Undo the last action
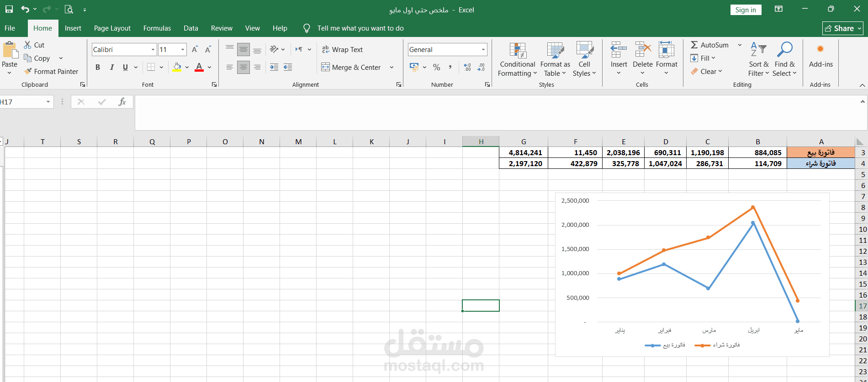The height and width of the screenshot is (382, 868). coord(25,9)
